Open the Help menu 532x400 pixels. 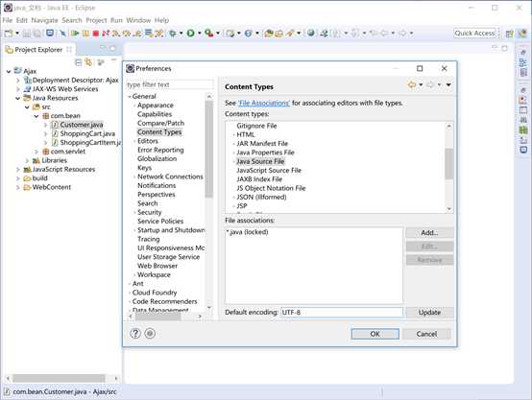tap(161, 20)
